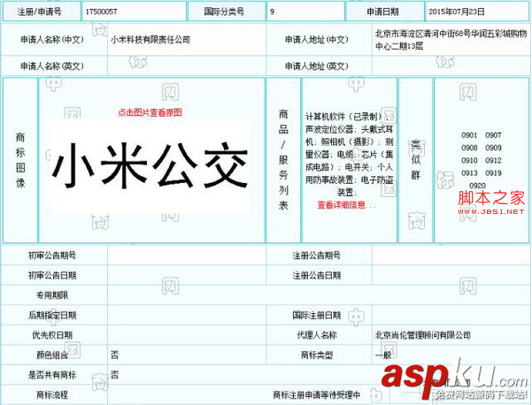Select international class value 9
532x405 pixels.
pos(272,11)
